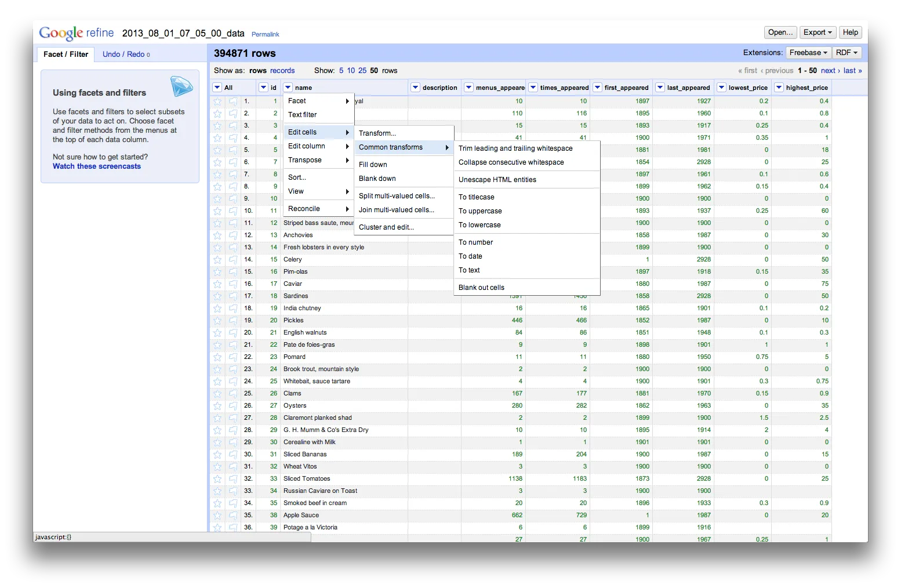Click the diamond icon in the facets panel
Viewport: 901px width, 588px height.
tap(181, 86)
